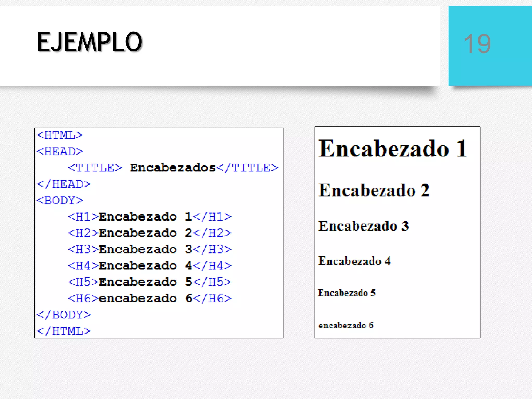Click the closing </BODY> tag
Image resolution: width=532 pixels, height=399 pixels.
[64, 315]
